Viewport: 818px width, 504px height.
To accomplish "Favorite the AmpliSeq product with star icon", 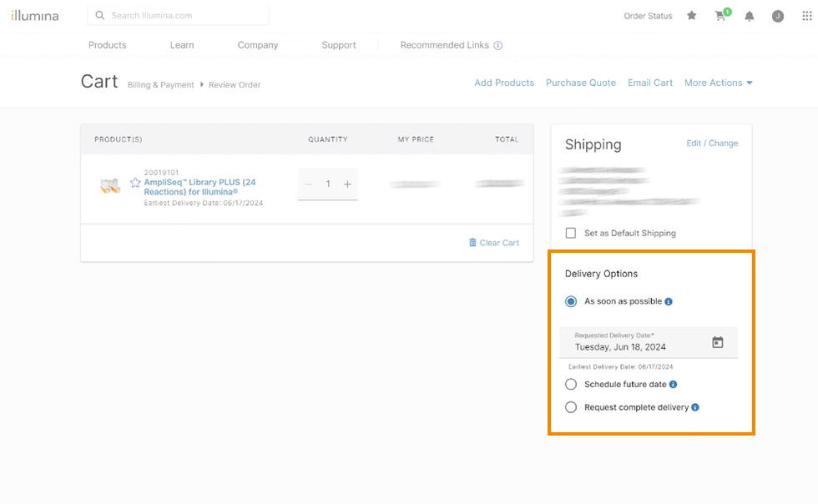I will point(135,183).
